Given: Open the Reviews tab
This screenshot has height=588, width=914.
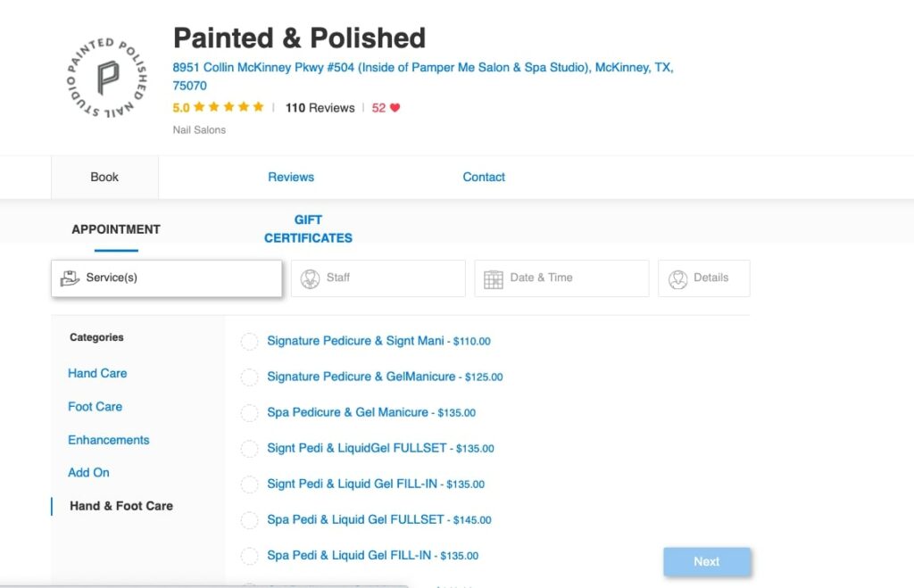Looking at the screenshot, I should [291, 178].
